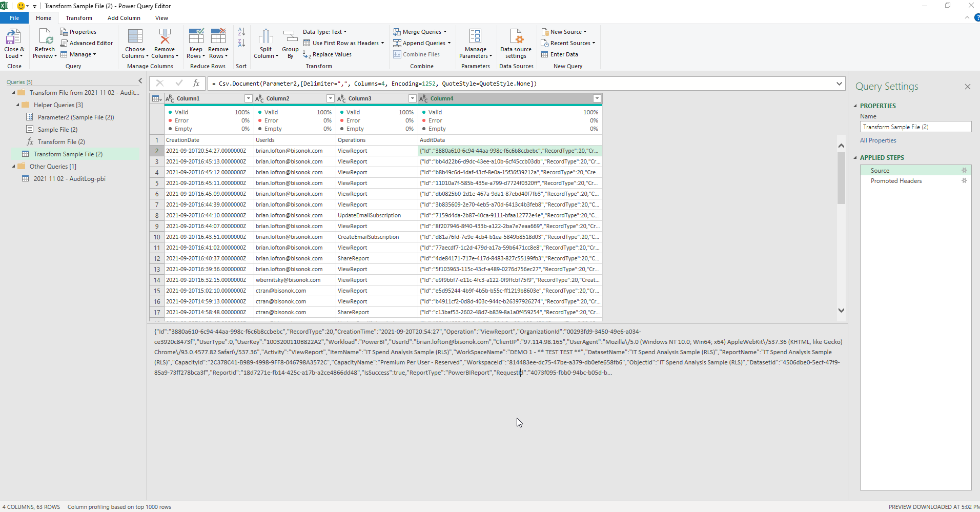Open the Advanced Editor
The width and height of the screenshot is (980, 512).
click(x=87, y=43)
